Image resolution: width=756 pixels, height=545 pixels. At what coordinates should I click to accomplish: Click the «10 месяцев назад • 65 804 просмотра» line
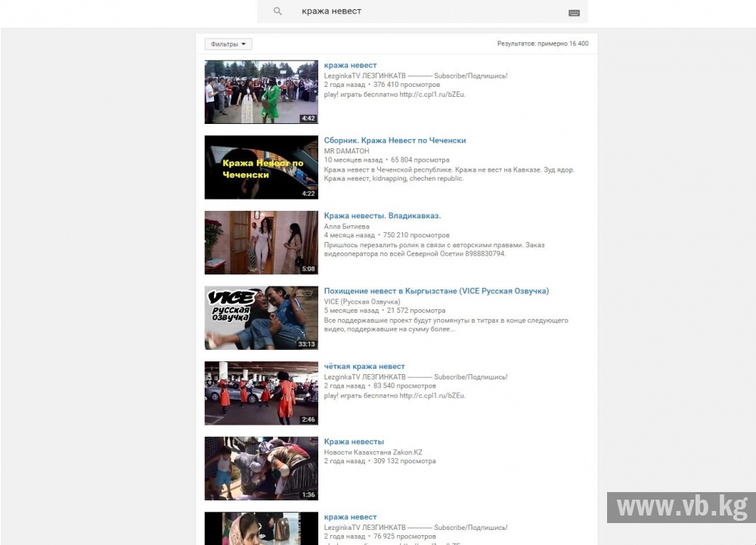pos(386,160)
